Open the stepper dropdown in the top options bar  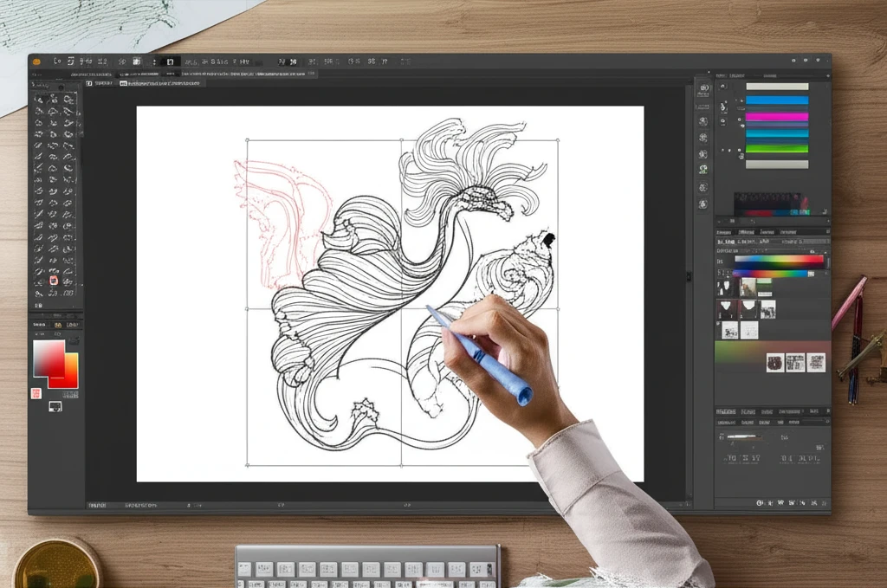(x=155, y=61)
